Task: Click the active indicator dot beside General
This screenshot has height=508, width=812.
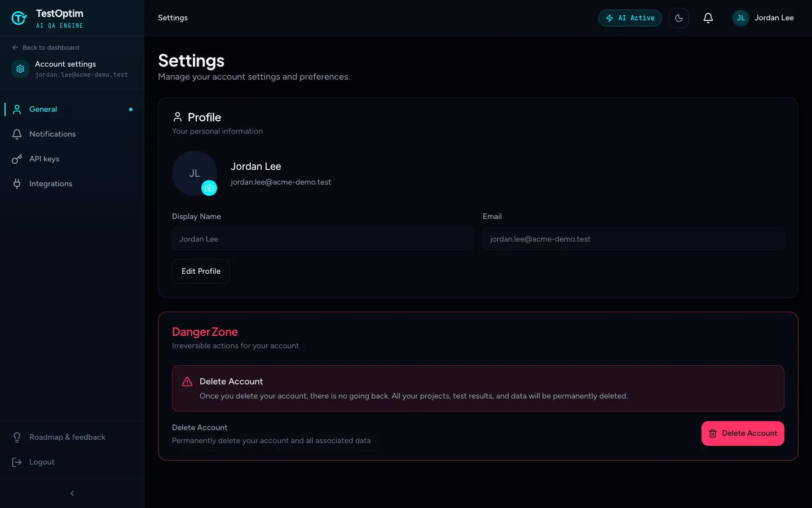Action: coord(131,110)
